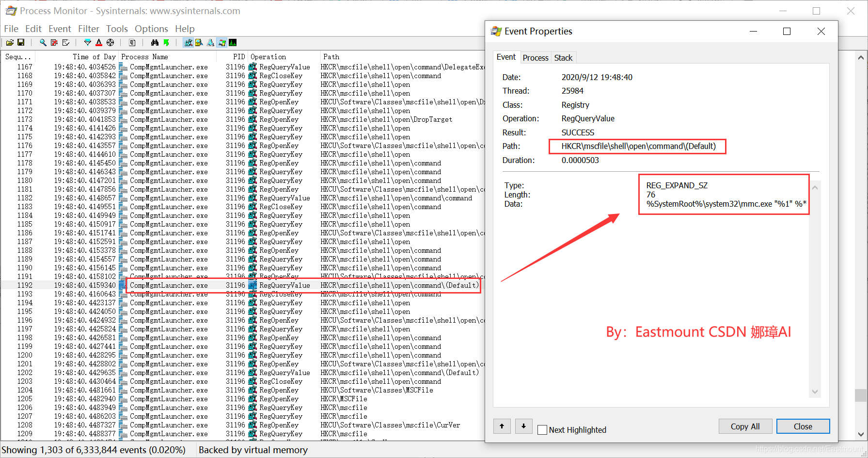Open the Event menu

60,29
